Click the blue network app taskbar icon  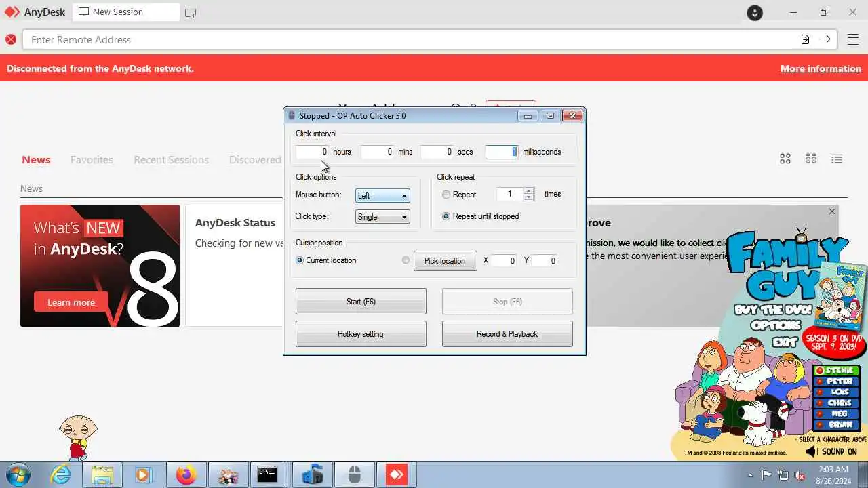pos(313,474)
